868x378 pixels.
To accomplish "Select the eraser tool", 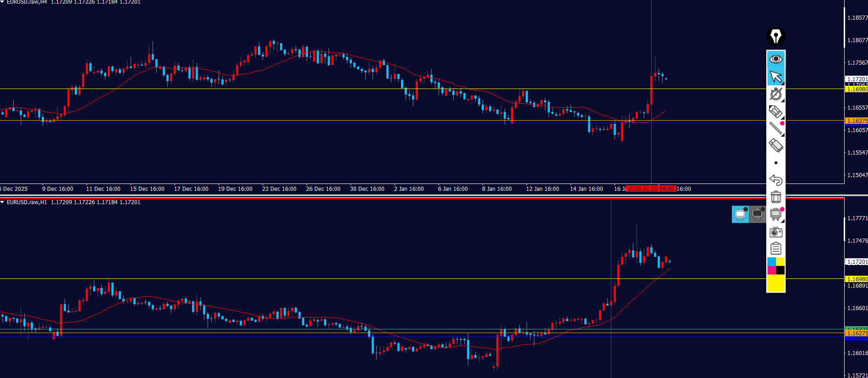I will point(775,145).
